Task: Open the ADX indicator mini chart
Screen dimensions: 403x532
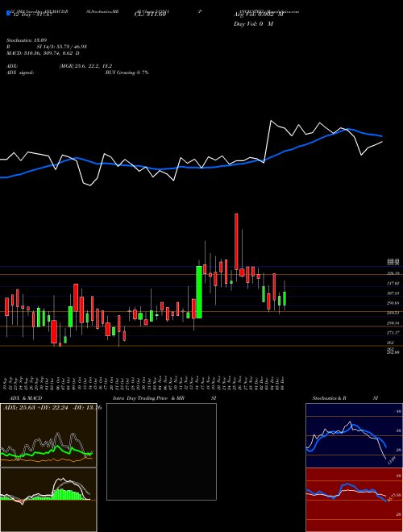Action: pos(48,435)
